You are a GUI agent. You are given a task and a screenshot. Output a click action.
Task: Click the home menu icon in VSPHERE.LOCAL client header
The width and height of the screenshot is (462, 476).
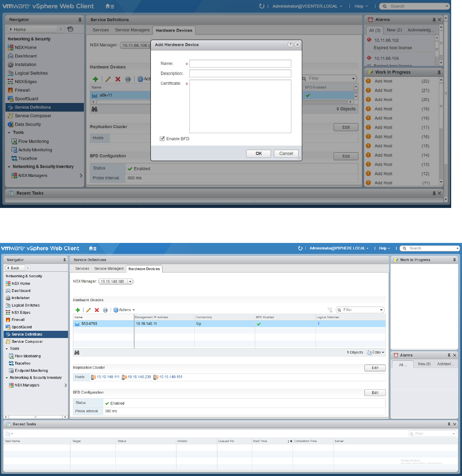[93, 248]
